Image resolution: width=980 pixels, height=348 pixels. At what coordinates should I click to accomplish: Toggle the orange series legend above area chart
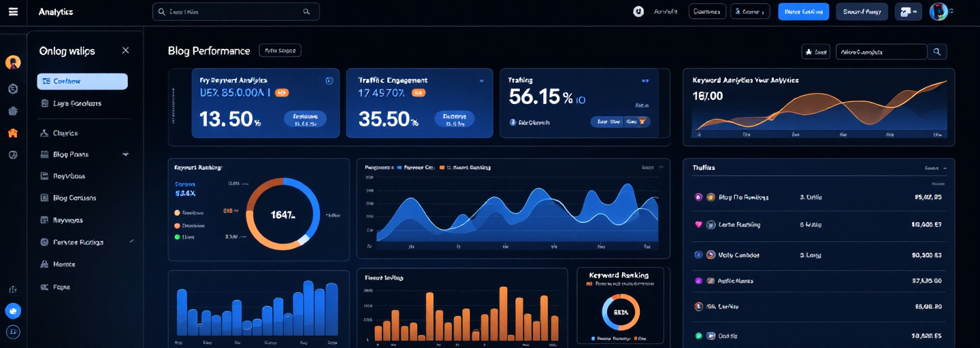442,167
